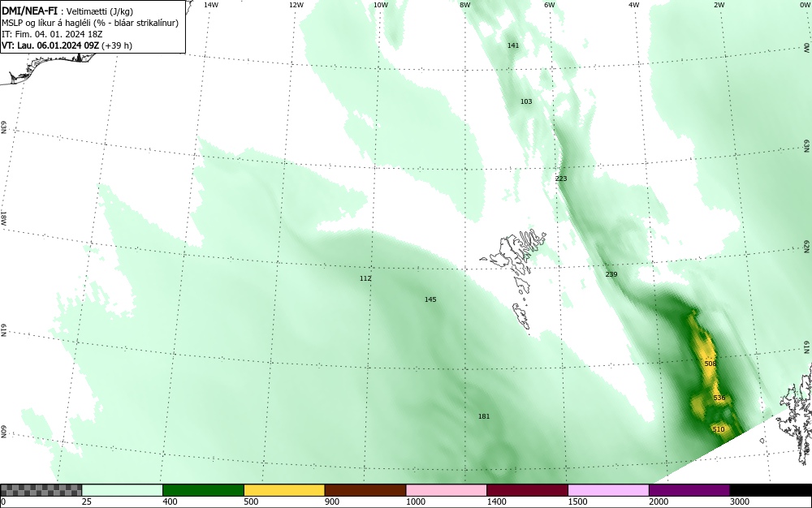The height and width of the screenshot is (508, 812).
Task: Click the purple 2000–3000 legend swatch
Action: tap(689, 490)
